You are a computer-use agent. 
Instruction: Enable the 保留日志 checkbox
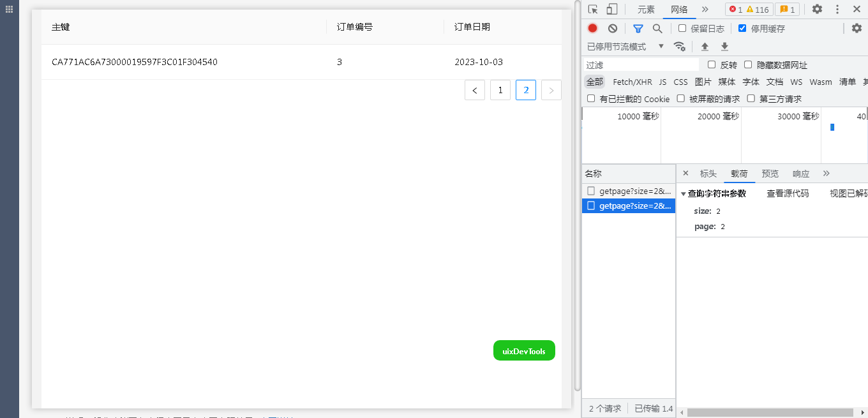(x=682, y=28)
